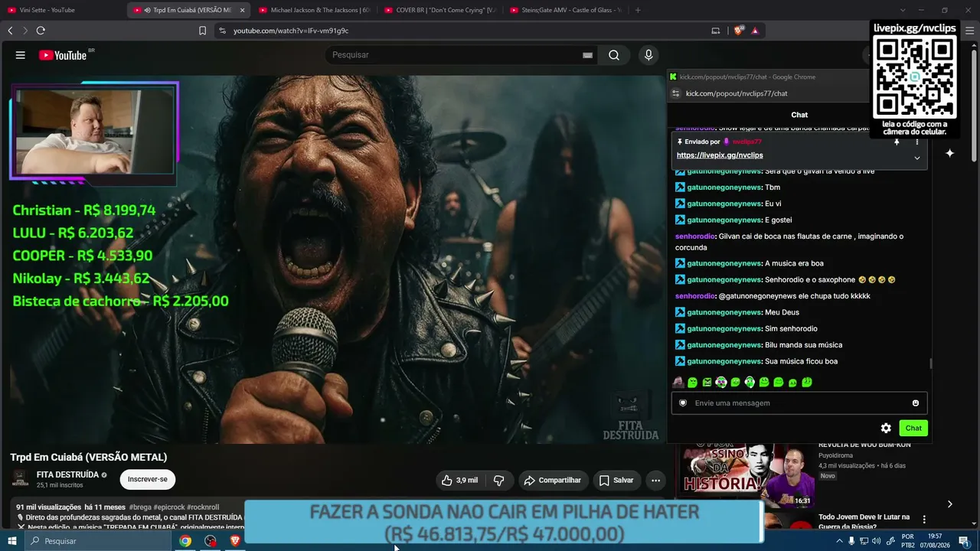This screenshot has width=980, height=551.
Task: Open Revolta de Woo Bum-Kon video thumbnail
Action: pyautogui.click(x=745, y=475)
